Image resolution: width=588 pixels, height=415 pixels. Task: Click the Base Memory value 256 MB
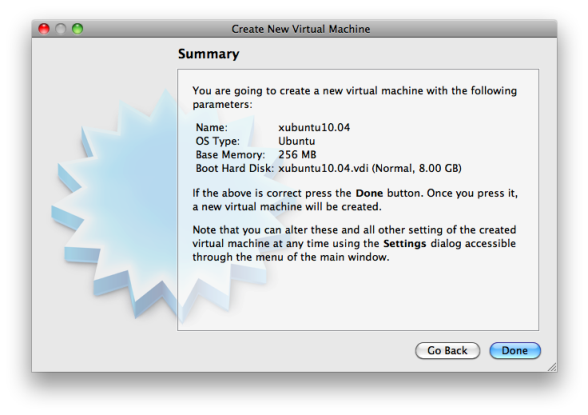pos(297,155)
